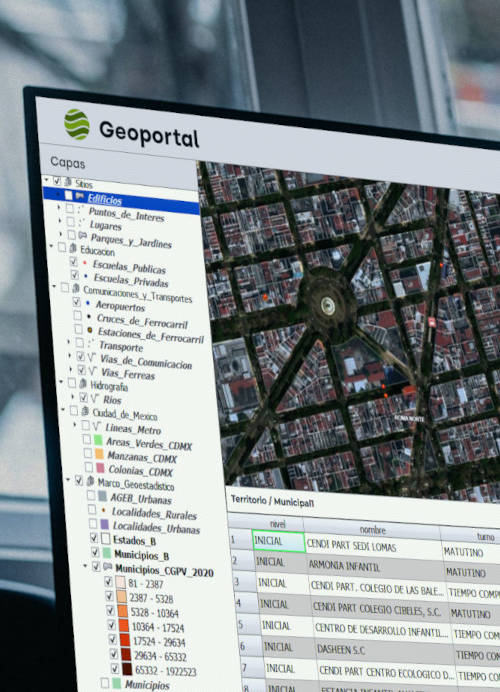Viewport: 500px width, 692px height.
Task: Click the Vias_Ferreas line layer icon
Action: click(x=93, y=371)
